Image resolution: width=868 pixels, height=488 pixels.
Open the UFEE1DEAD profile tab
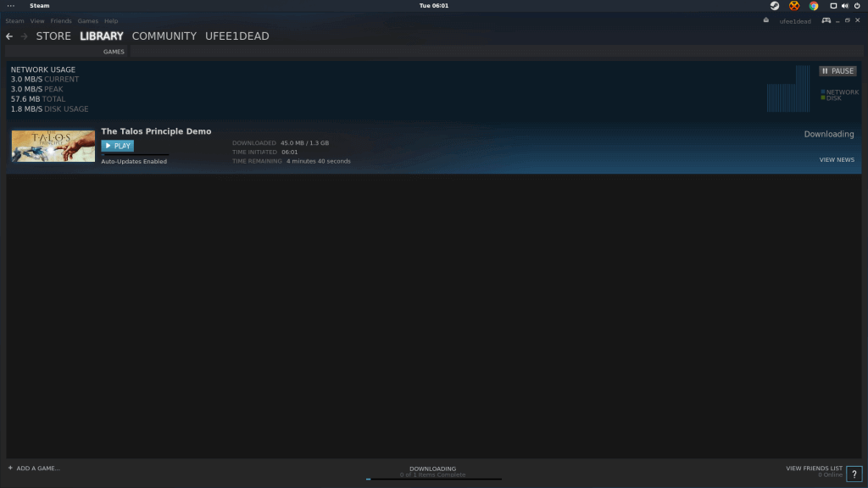click(237, 36)
